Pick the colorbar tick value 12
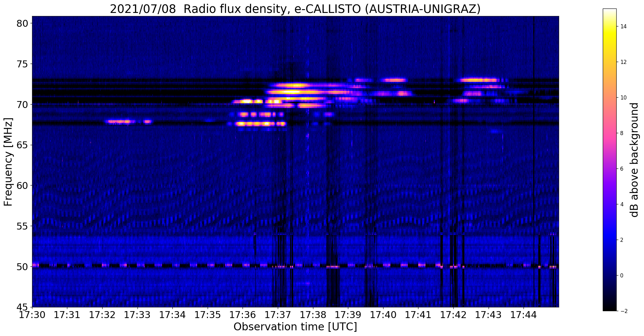 (624, 62)
